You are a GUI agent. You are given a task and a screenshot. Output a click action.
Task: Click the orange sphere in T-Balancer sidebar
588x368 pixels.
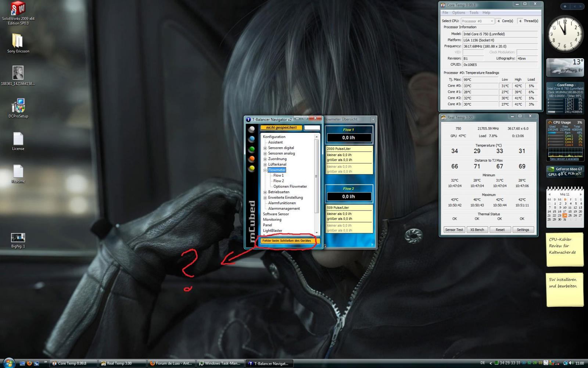click(252, 159)
